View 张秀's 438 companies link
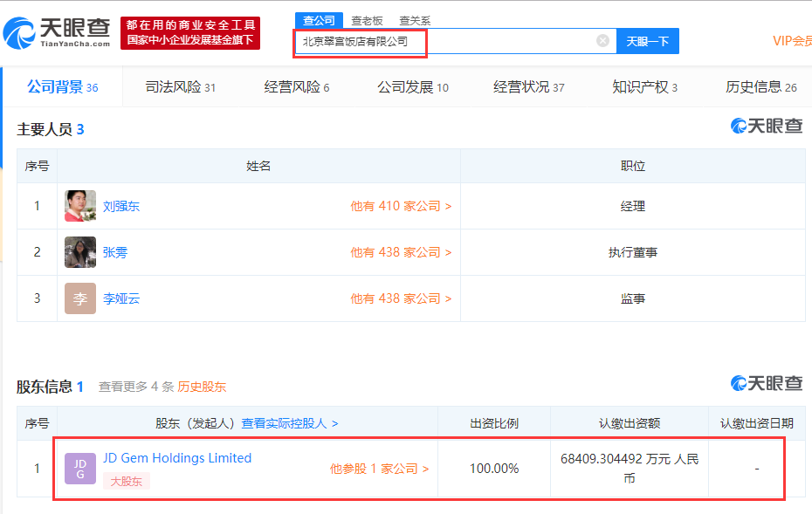This screenshot has width=812, height=514. pyautogui.click(x=401, y=252)
